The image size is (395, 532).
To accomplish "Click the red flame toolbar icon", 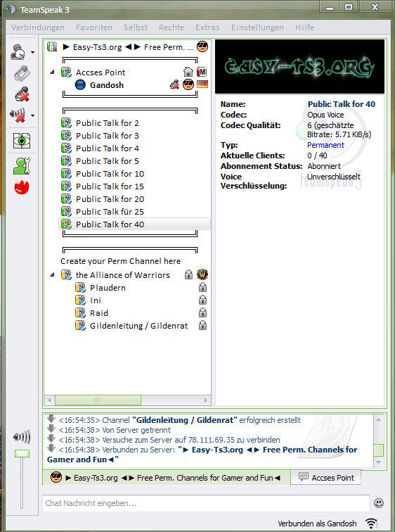I will pyautogui.click(x=22, y=187).
